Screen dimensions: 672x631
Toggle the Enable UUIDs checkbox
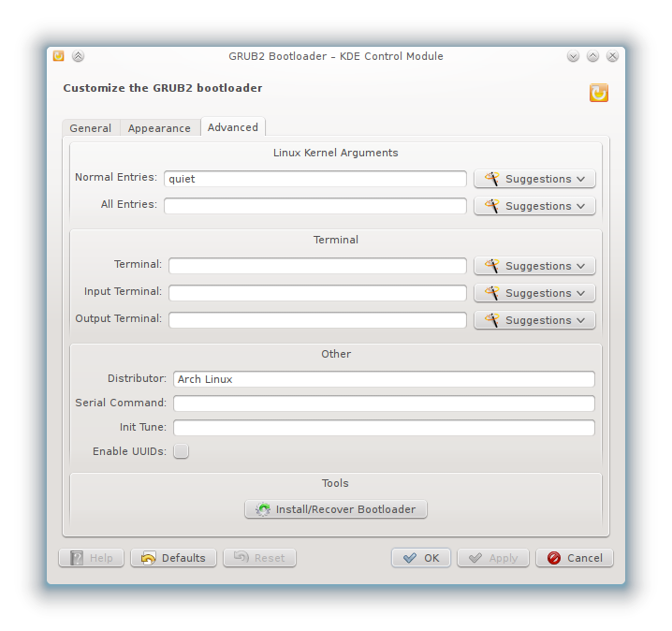pos(181,451)
